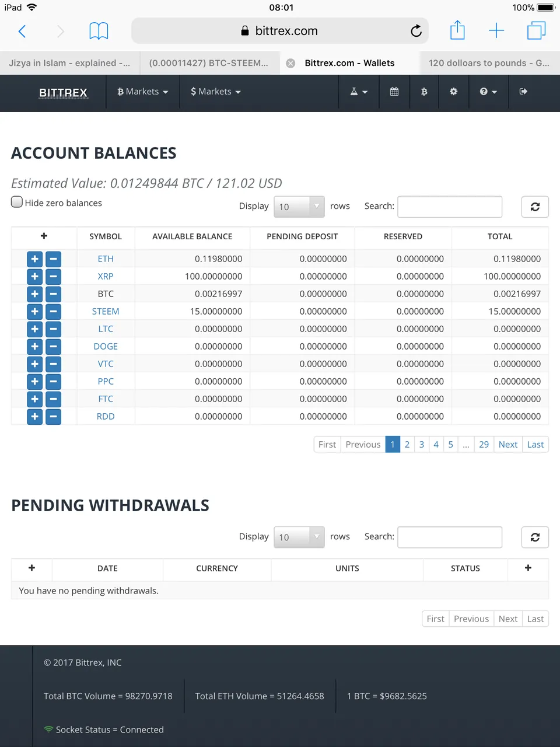Deposit XRP with plus button
This screenshot has height=747, width=560.
tap(35, 277)
